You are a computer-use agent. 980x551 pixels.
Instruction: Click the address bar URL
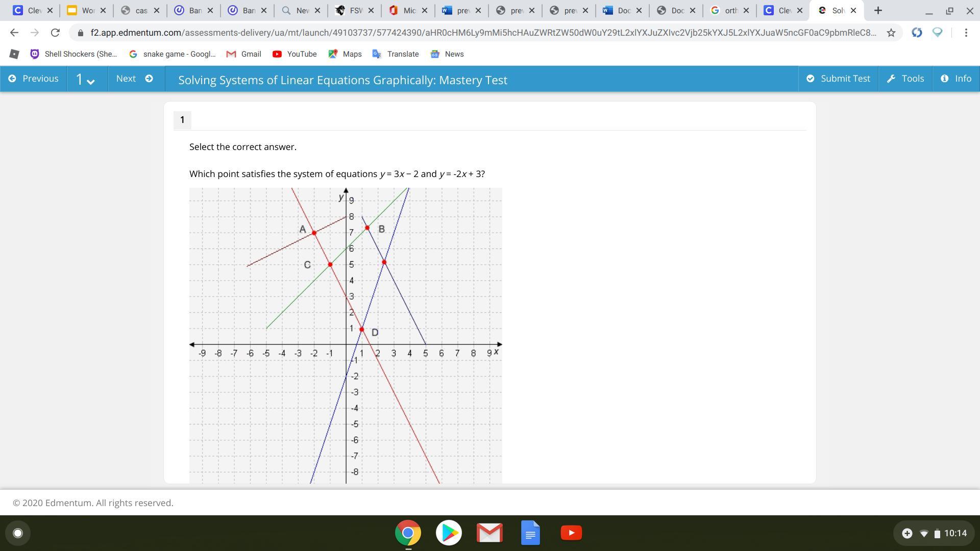coord(480,33)
